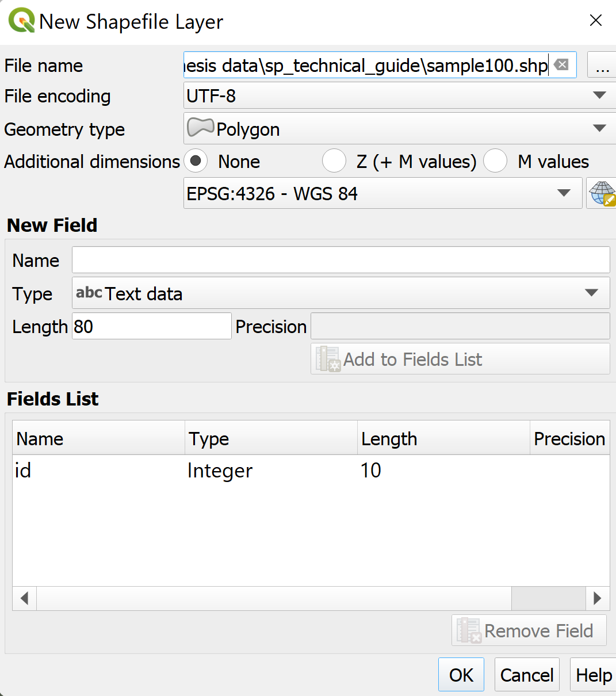This screenshot has height=696, width=616.
Task: Click the browse file ellipsis button
Action: [x=602, y=65]
